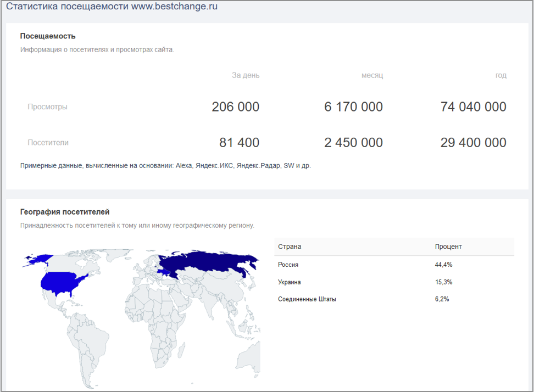Screen dimensions: 534x392
Task: Select the Процент column header
Action: [448, 247]
